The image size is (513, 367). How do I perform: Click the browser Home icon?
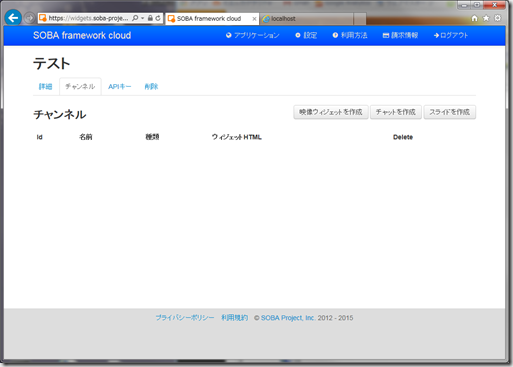point(475,18)
